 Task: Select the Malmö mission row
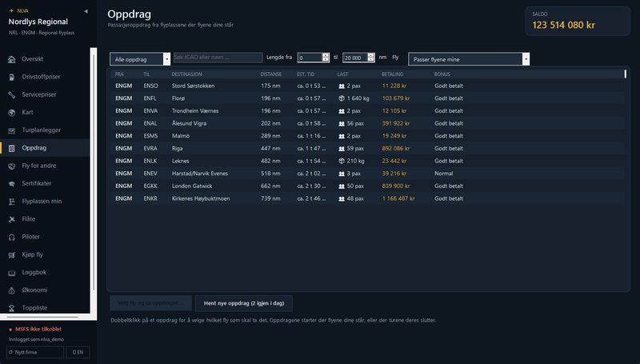pyautogui.click(x=367, y=136)
